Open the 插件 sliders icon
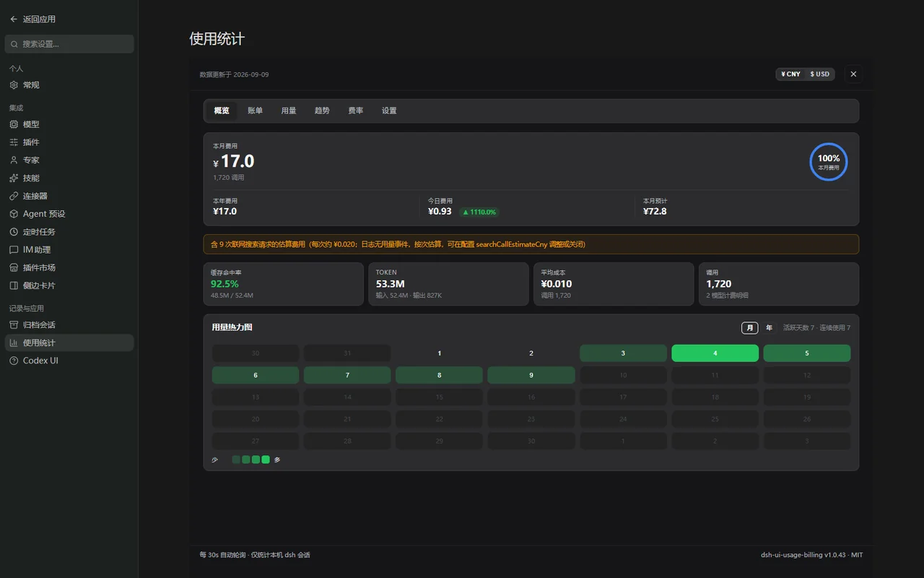This screenshot has width=924, height=578. 14,142
